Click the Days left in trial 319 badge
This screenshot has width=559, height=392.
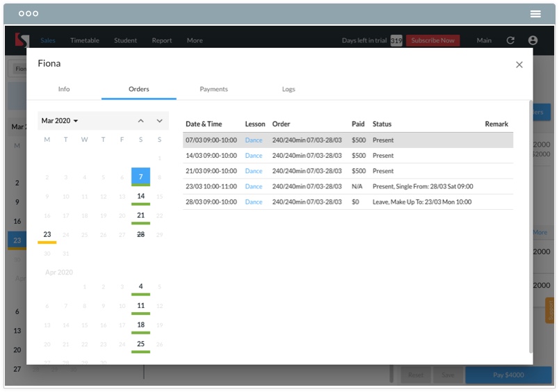pos(396,40)
